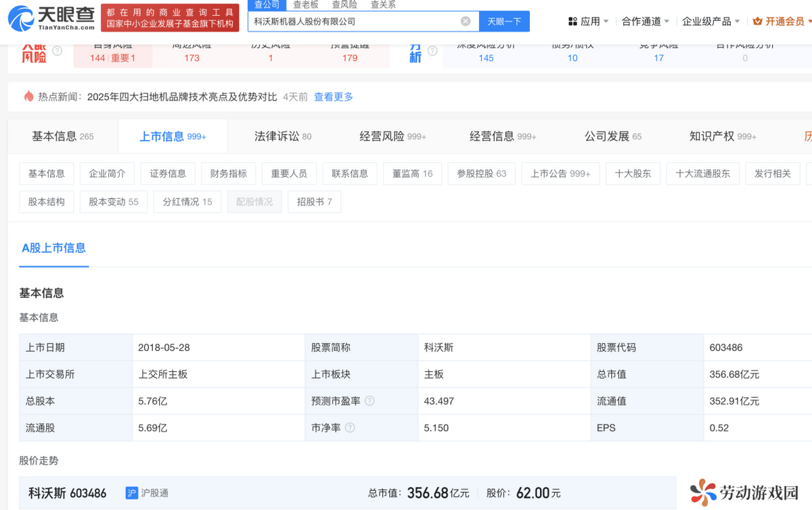The height and width of the screenshot is (510, 812).
Task: Click the 十大流通股东 button
Action: click(x=703, y=174)
